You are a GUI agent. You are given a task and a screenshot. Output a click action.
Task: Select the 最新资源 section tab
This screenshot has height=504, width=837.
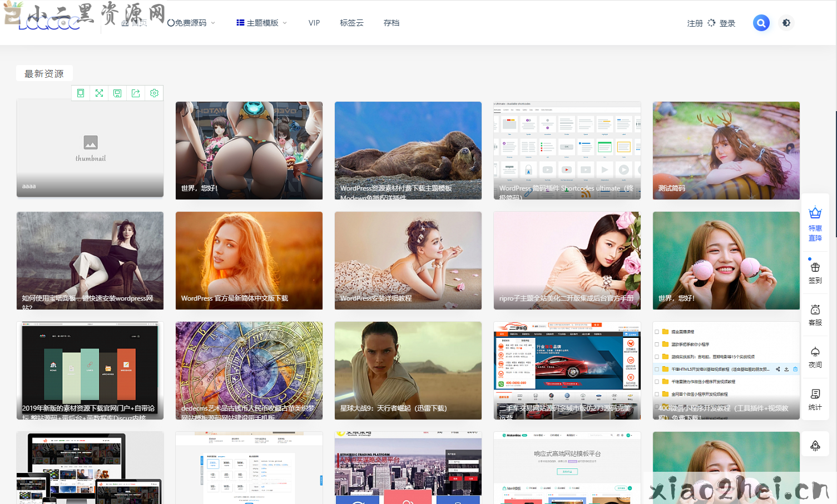[x=44, y=73]
